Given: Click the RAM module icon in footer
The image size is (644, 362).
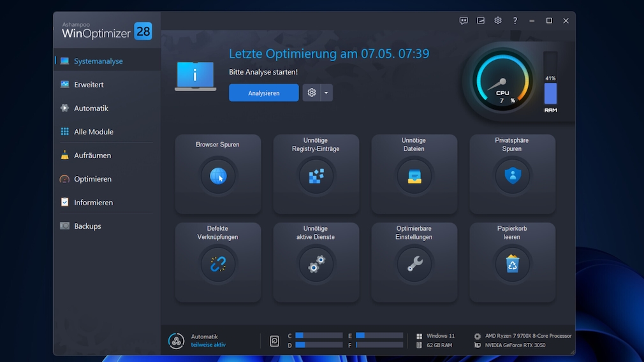Looking at the screenshot, I should coord(419,345).
